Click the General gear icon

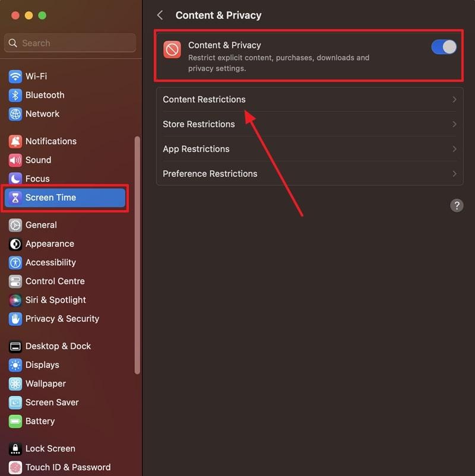click(x=15, y=225)
